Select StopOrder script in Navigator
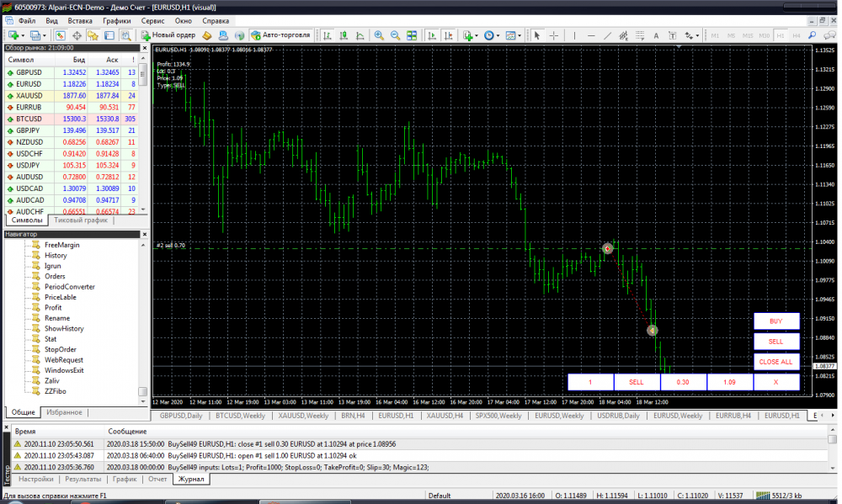Screen dimensions: 842x504 60,349
